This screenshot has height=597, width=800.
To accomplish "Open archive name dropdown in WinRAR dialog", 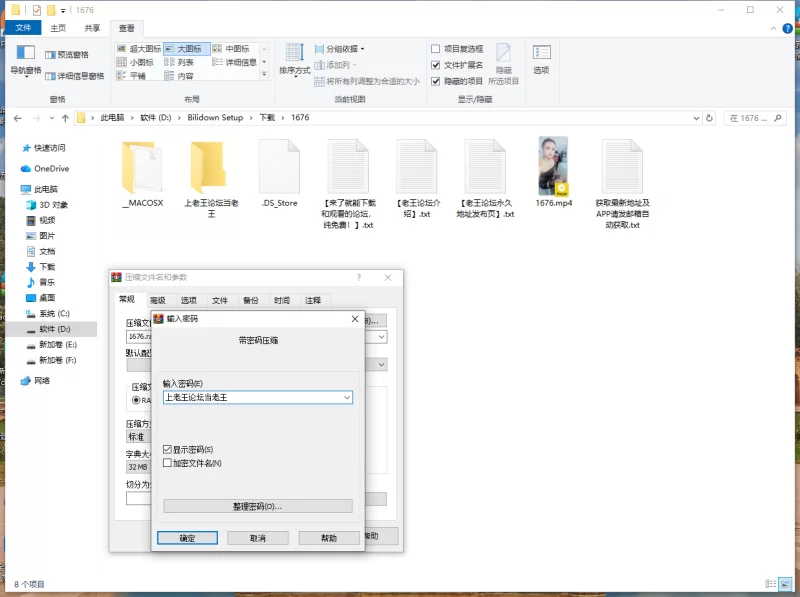I will tap(381, 337).
